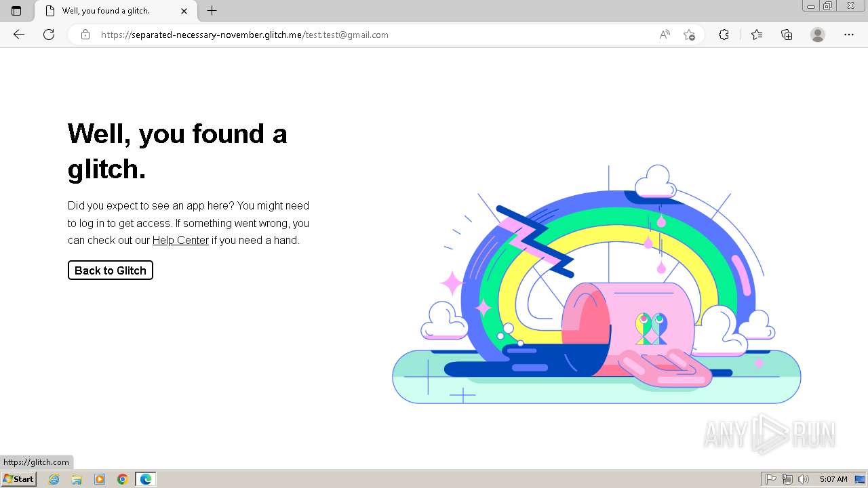Follow the Help Center link
The height and width of the screenshot is (488, 868).
click(180, 240)
